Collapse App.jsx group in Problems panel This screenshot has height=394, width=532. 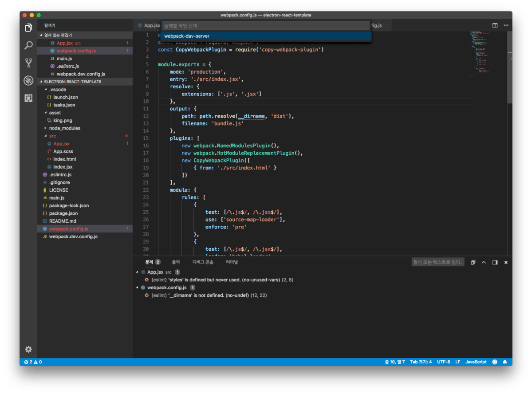coord(137,272)
